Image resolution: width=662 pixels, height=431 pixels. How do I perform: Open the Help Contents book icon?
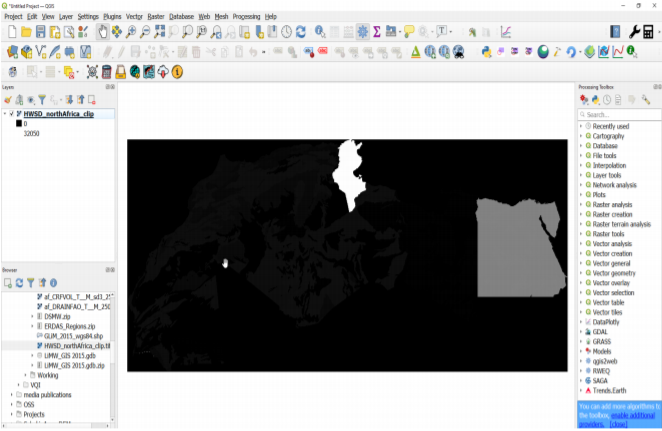615,32
